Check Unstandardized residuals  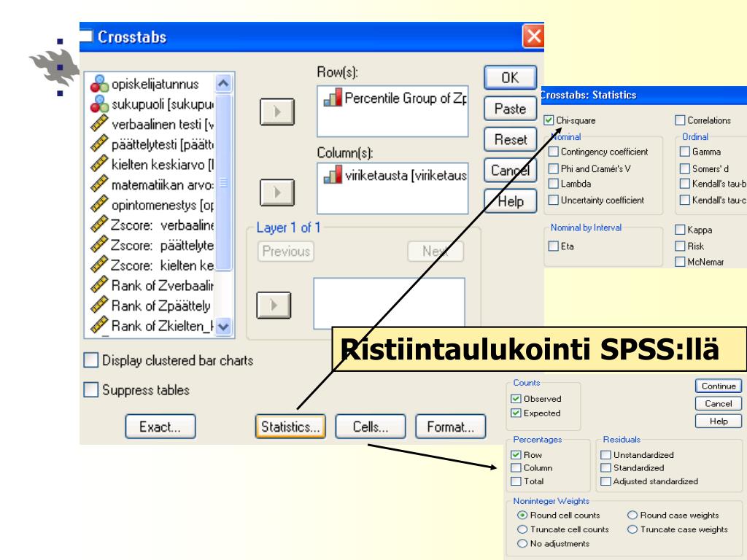(606, 455)
